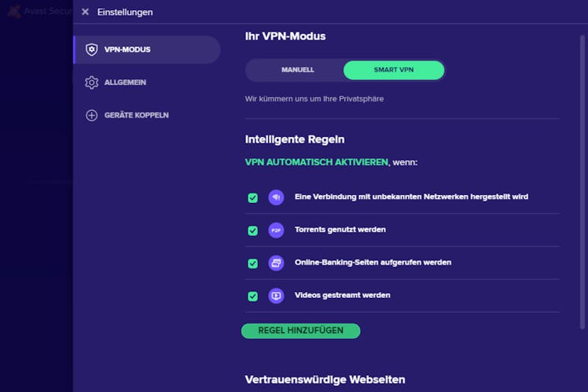
Task: Uncheck the Torrents genutzt werden checkbox
Action: tap(253, 231)
